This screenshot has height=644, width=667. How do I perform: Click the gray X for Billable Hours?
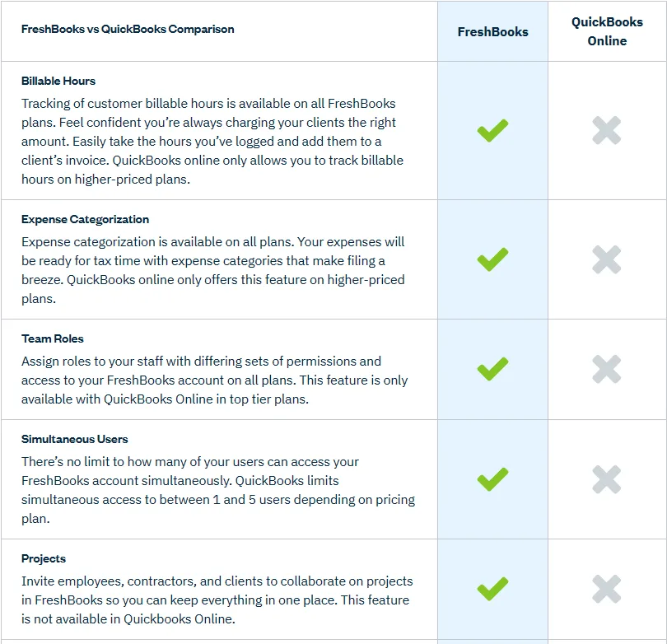click(607, 130)
